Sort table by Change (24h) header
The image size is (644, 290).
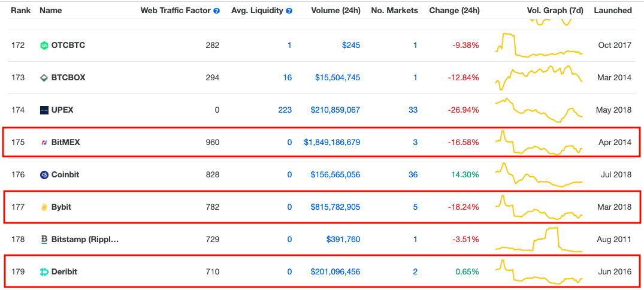coord(454,11)
